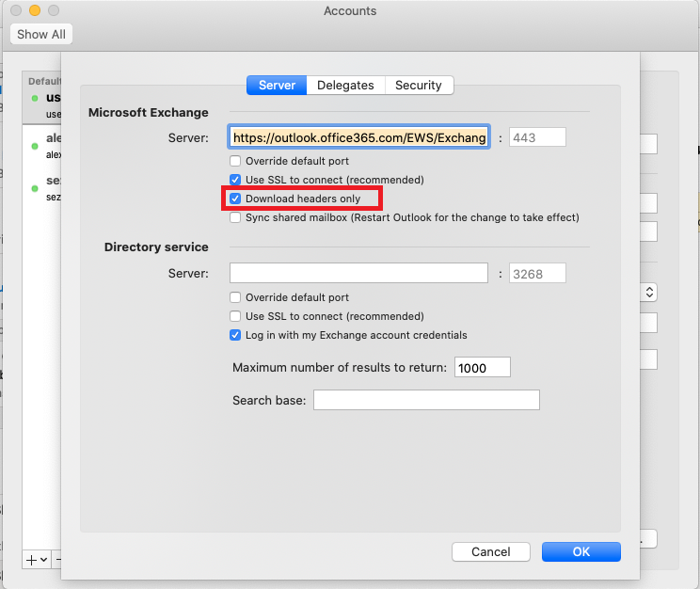700x589 pixels.
Task: Select the account starting with 'se'
Action: [x=42, y=188]
